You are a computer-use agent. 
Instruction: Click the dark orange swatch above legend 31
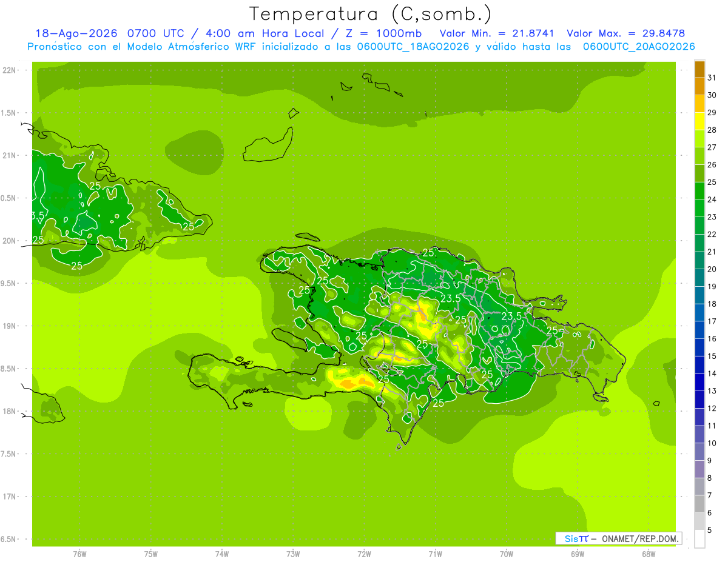point(699,69)
